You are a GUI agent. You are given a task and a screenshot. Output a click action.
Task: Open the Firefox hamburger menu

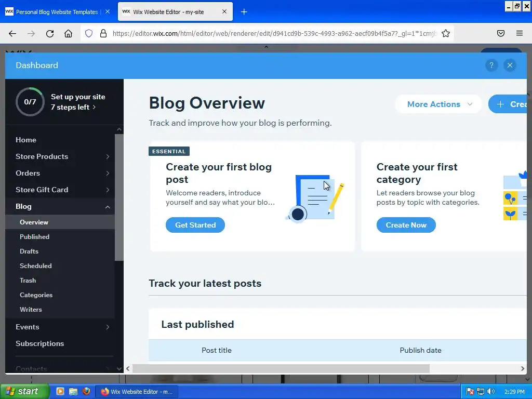pyautogui.click(x=519, y=33)
